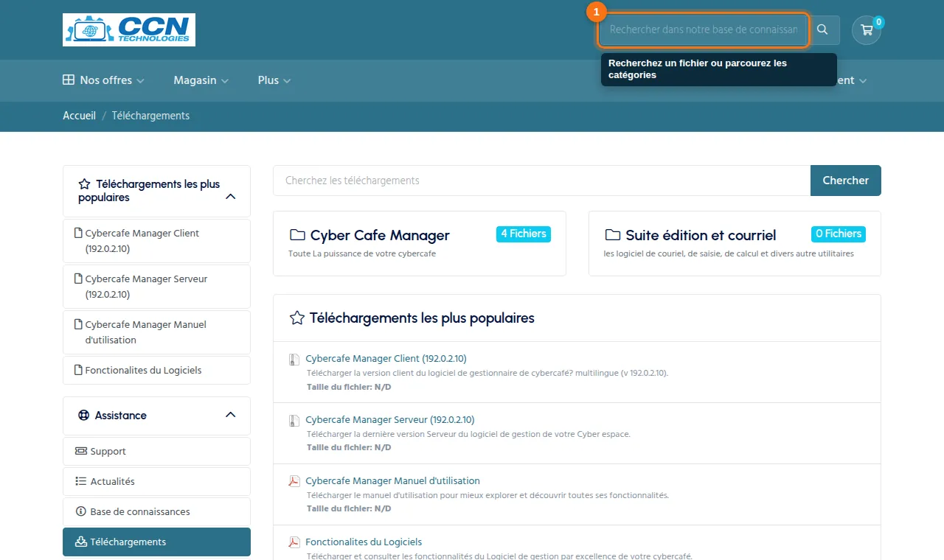The image size is (944, 560).
Task: Click the CCN Technologies logo
Action: pyautogui.click(x=129, y=30)
